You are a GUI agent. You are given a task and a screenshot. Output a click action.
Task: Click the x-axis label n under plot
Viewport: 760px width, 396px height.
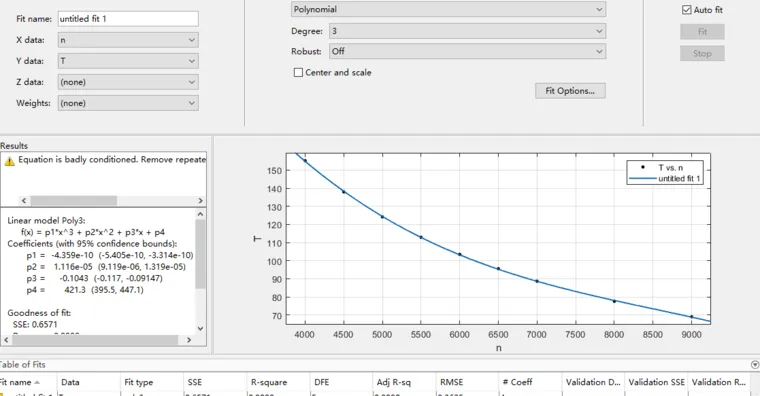click(x=498, y=348)
